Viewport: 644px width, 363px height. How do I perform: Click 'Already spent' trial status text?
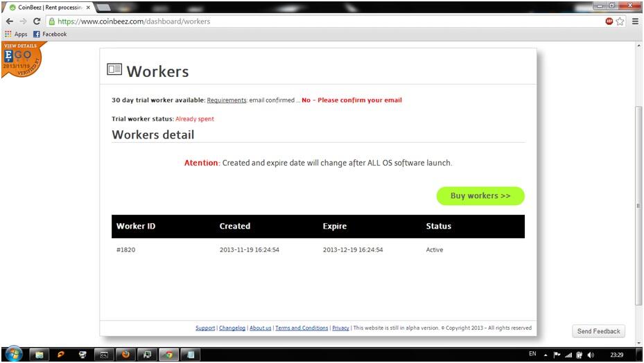pos(195,119)
